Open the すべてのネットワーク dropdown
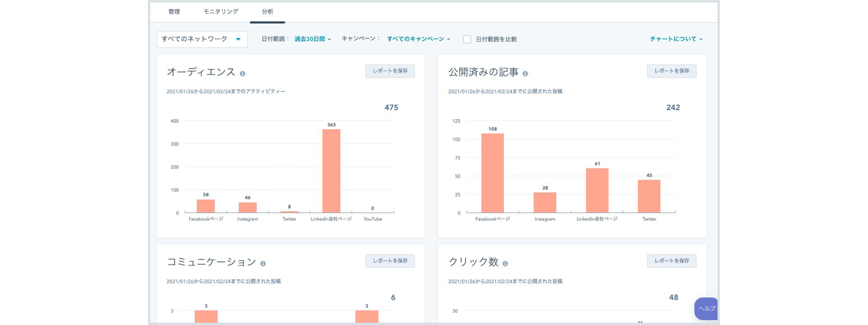The image size is (868, 325). [x=202, y=39]
